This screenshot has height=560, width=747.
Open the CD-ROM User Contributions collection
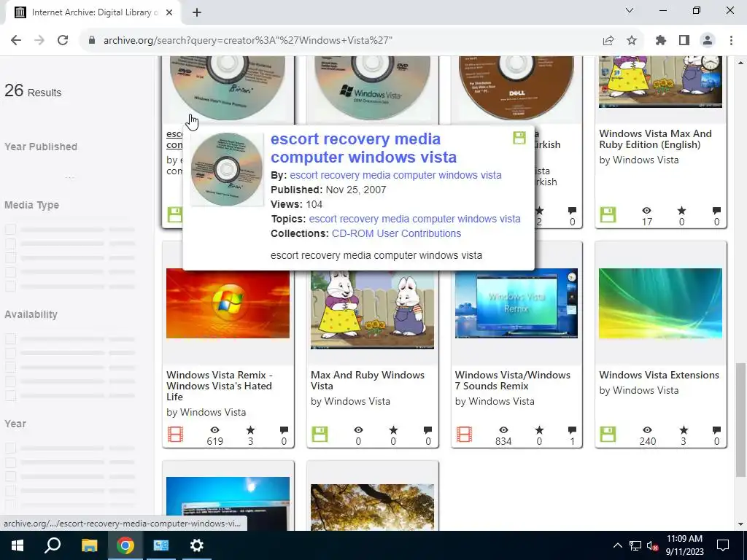pos(396,234)
